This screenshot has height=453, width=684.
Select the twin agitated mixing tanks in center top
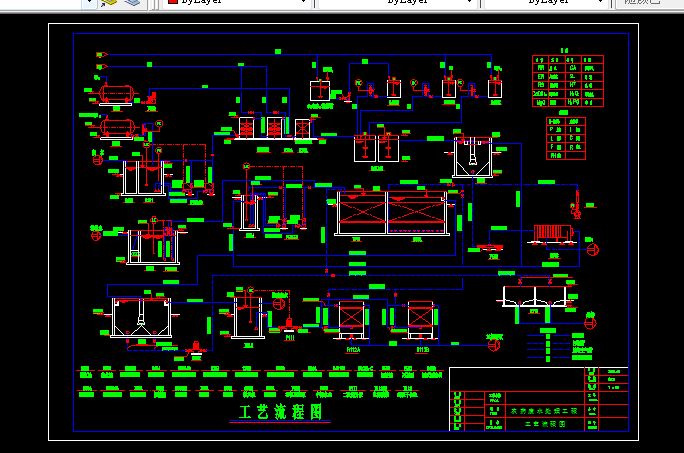pyautogui.click(x=376, y=148)
